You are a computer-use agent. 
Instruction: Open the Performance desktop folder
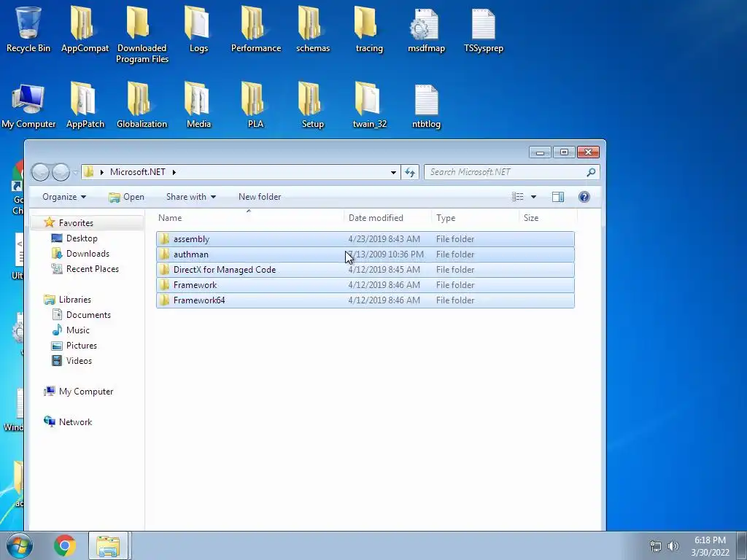point(256,29)
